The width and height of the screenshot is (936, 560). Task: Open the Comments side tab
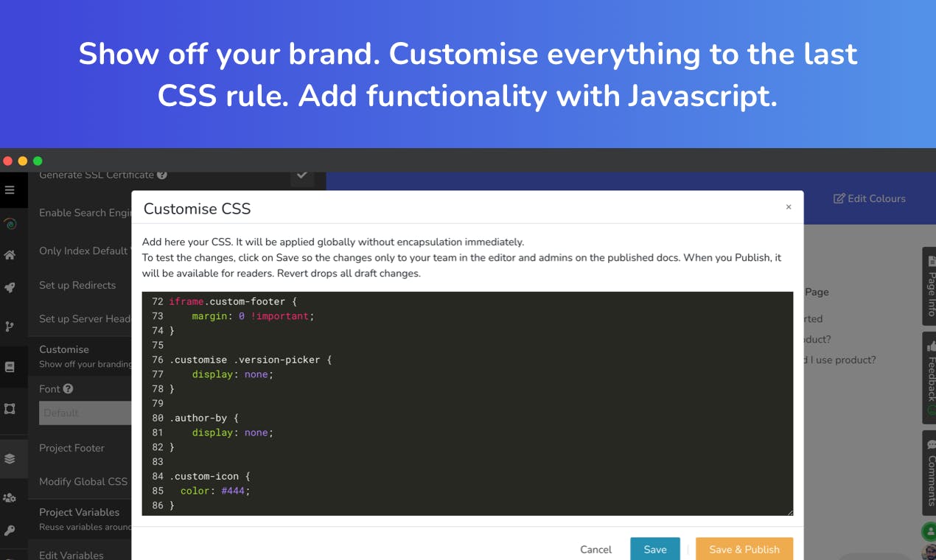pos(929,473)
